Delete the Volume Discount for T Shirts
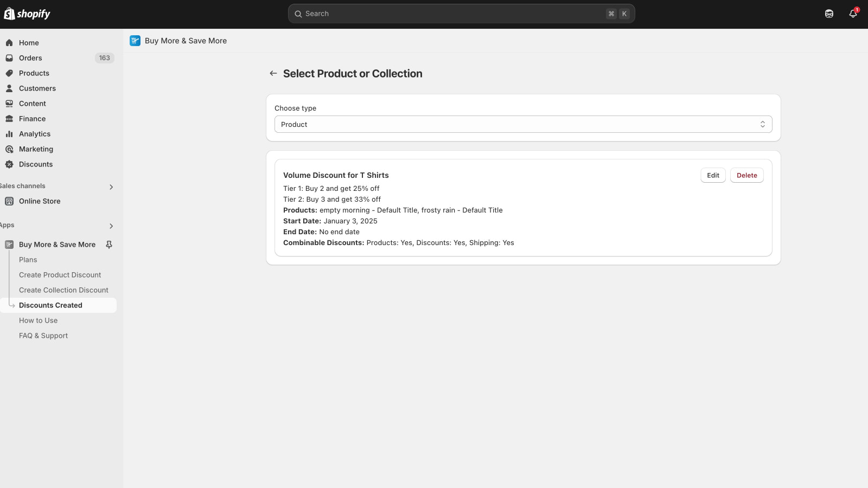868x488 pixels. pyautogui.click(x=746, y=175)
